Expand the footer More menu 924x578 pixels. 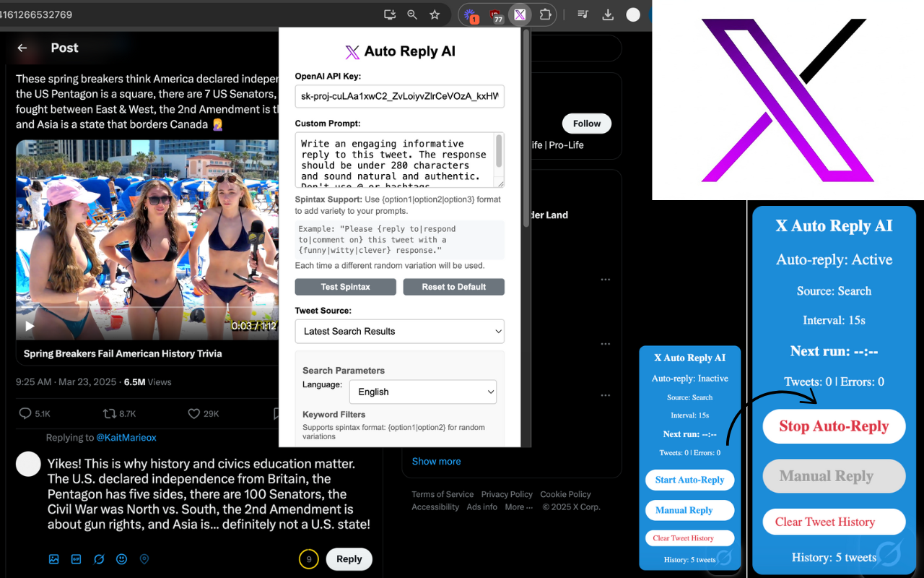coord(519,506)
